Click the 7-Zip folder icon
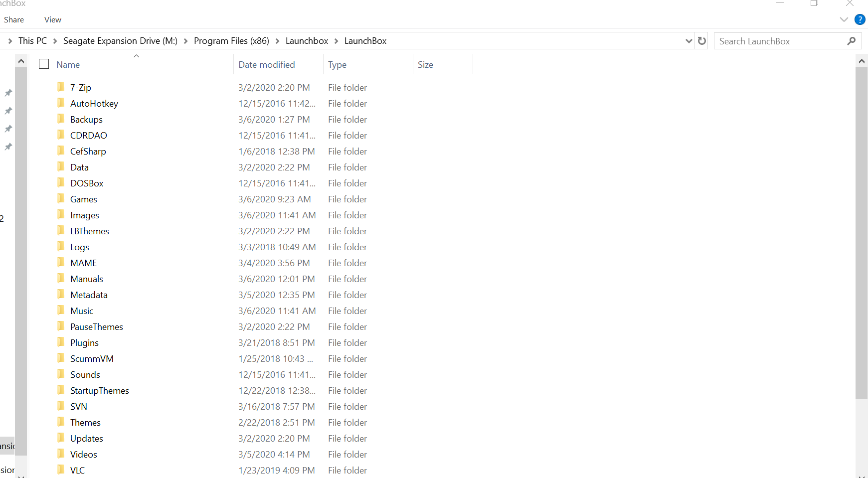Screen dimensions: 868x478 61,87
